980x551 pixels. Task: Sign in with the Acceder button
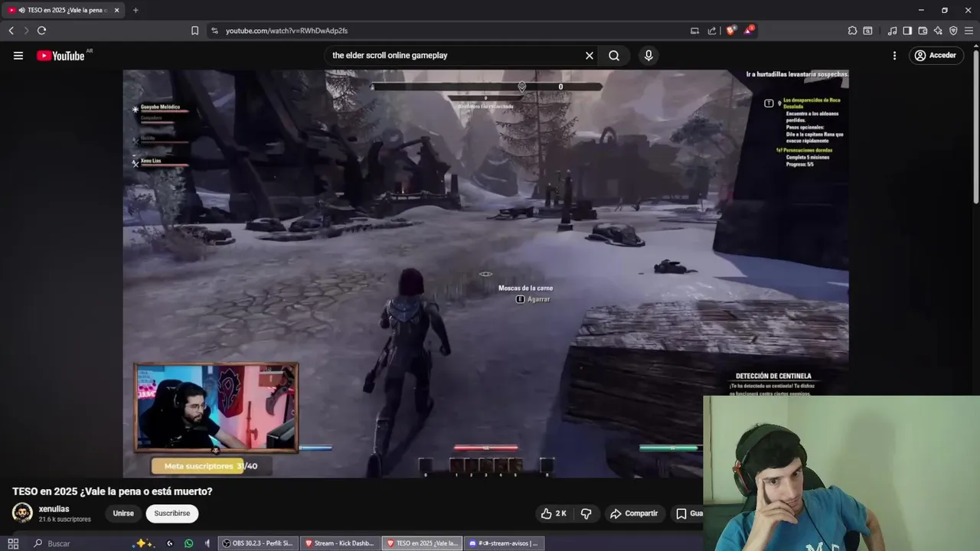936,55
